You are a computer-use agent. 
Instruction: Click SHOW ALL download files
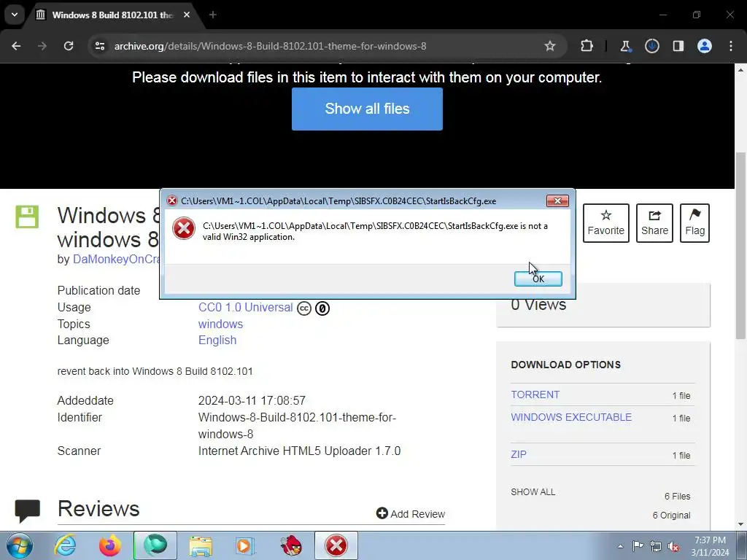tap(533, 492)
